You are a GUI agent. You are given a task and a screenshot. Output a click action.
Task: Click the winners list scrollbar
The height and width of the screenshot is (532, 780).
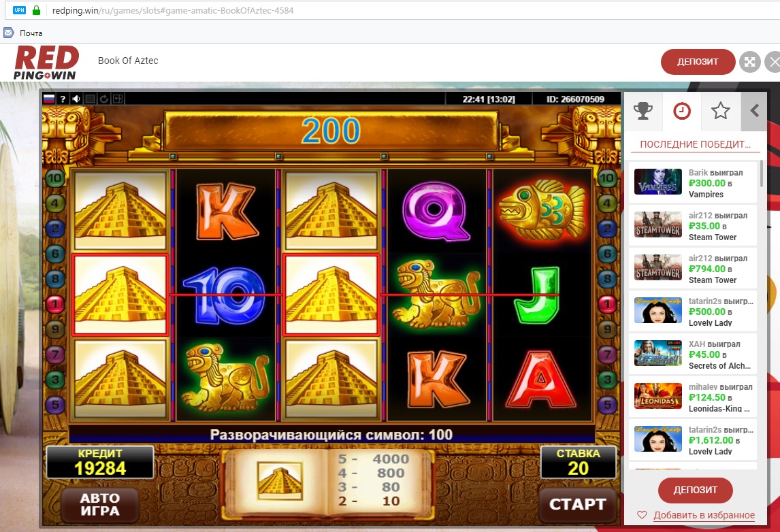(x=762, y=173)
